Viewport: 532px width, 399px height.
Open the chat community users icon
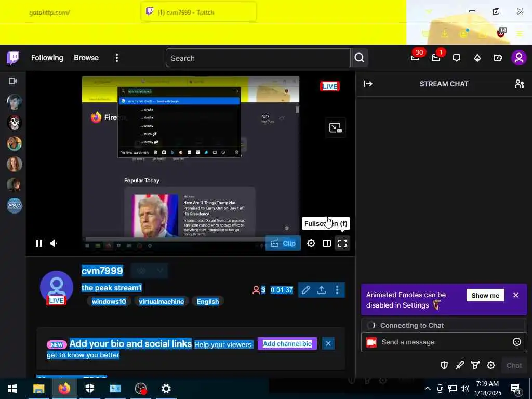[519, 84]
